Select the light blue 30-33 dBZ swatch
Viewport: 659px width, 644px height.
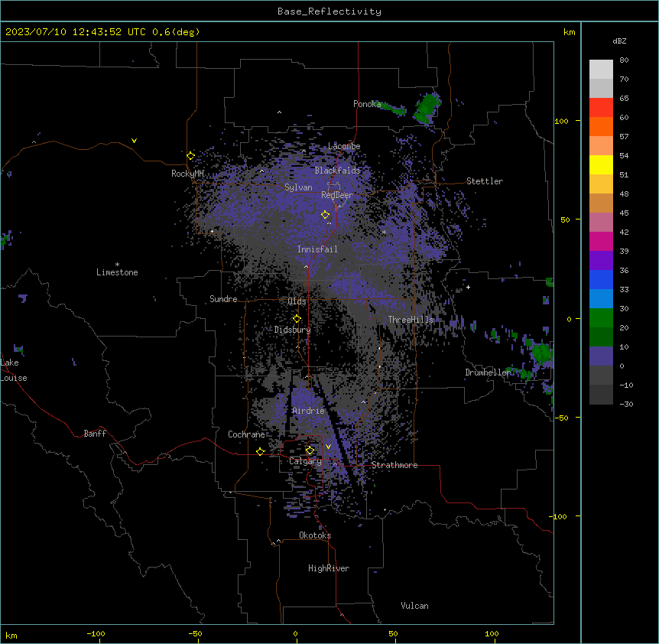601,298
